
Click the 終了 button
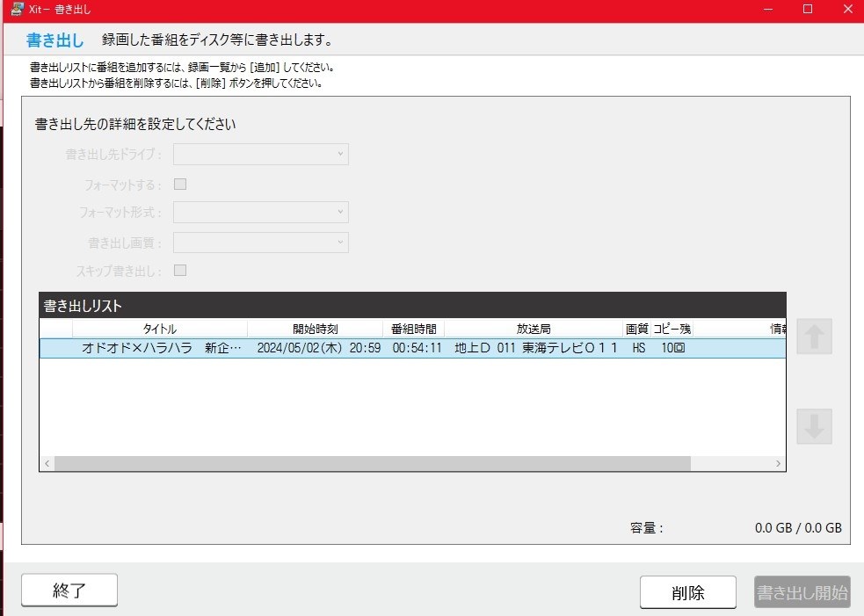coord(69,591)
